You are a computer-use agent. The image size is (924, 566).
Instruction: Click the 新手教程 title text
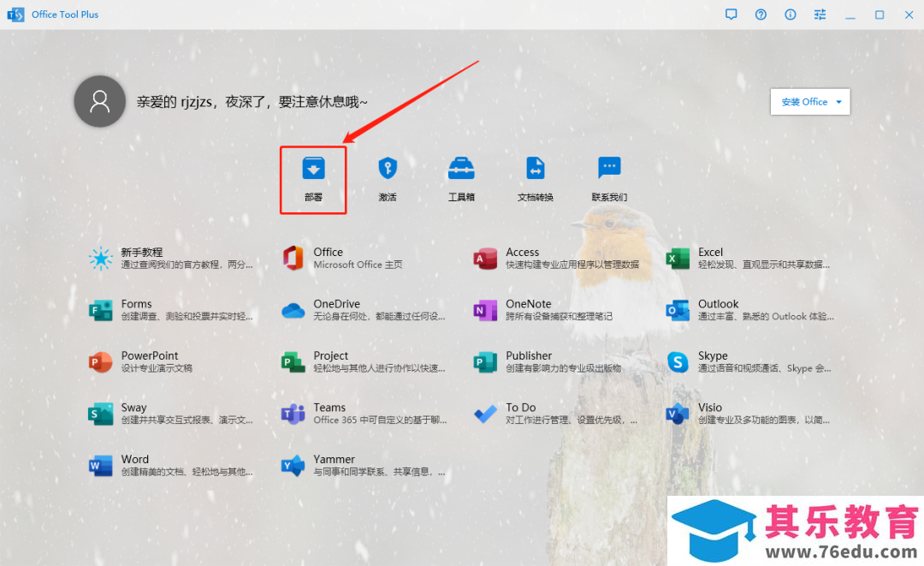click(142, 252)
